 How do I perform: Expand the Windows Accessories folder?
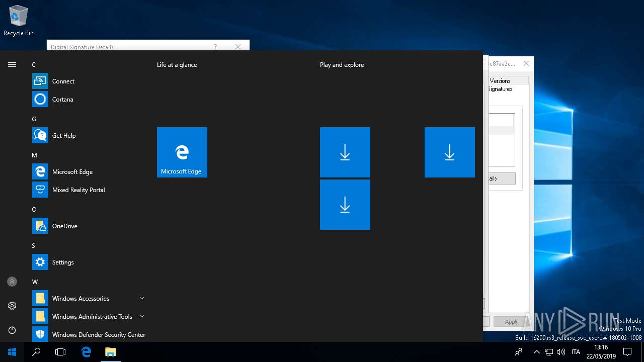tap(89, 299)
